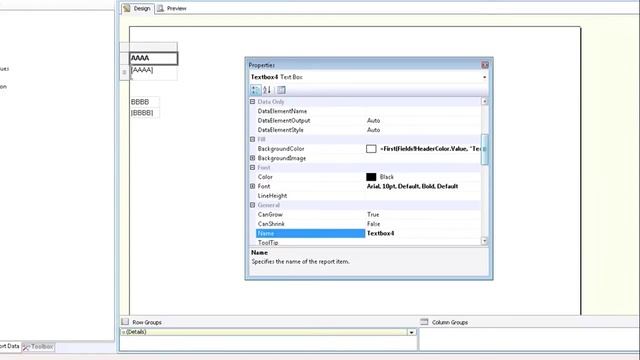Click the Row Groups pane icon
The width and height of the screenshot is (640, 360).
click(125, 322)
